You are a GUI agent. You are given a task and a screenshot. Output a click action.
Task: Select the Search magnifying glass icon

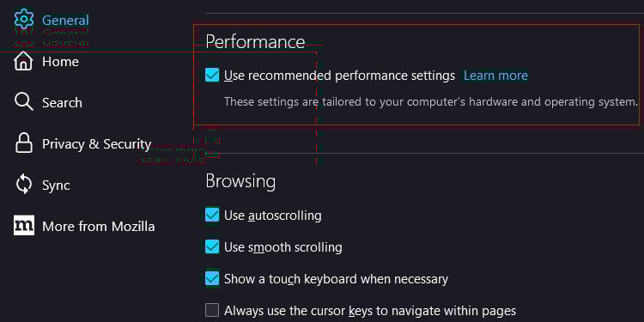[23, 102]
